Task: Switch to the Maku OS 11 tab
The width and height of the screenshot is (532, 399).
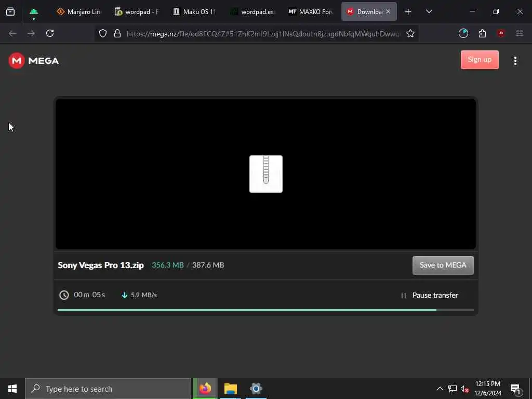Action: tap(195, 12)
